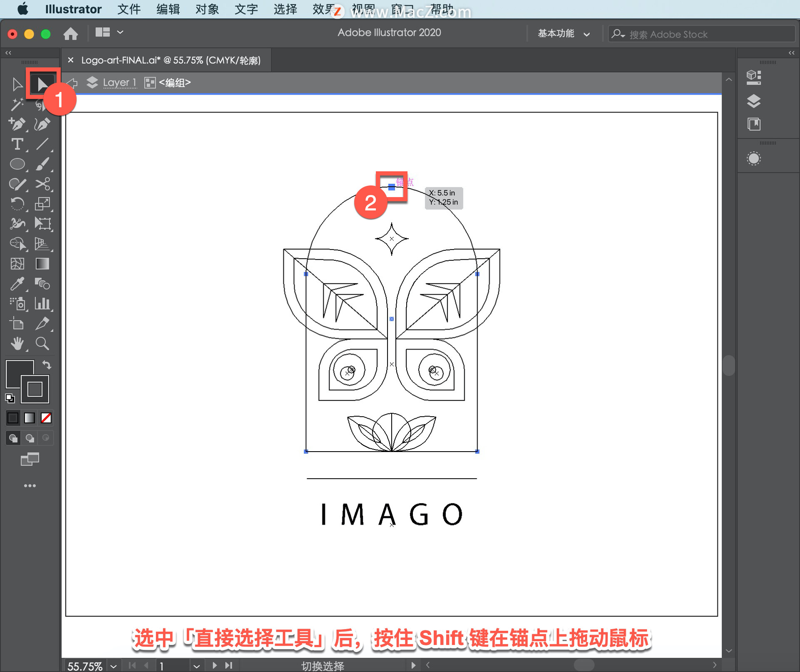Select the Mesh tool
The width and height of the screenshot is (800, 672).
tap(17, 263)
